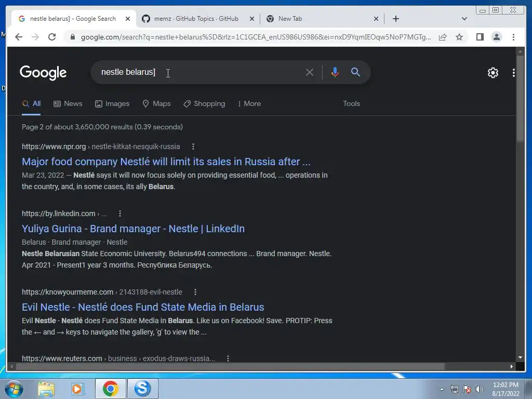Viewport: 532px width, 399px height.
Task: Open volume control in system tray
Action: coord(480,389)
